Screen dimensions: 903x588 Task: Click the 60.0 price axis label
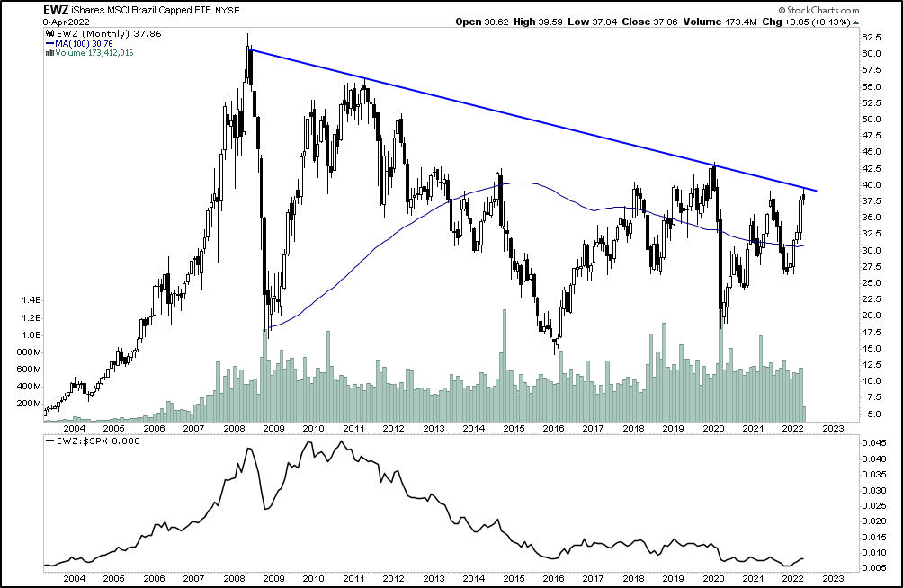click(x=871, y=54)
